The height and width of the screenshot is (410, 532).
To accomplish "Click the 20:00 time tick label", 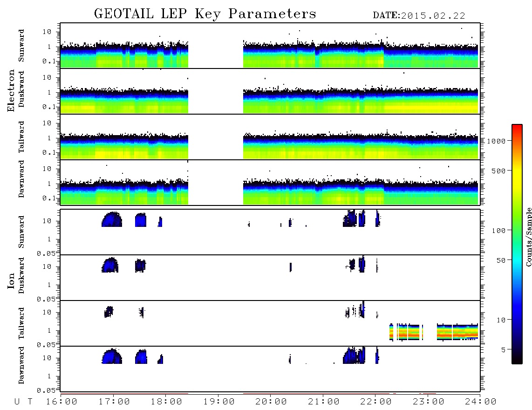I will [x=271, y=402].
